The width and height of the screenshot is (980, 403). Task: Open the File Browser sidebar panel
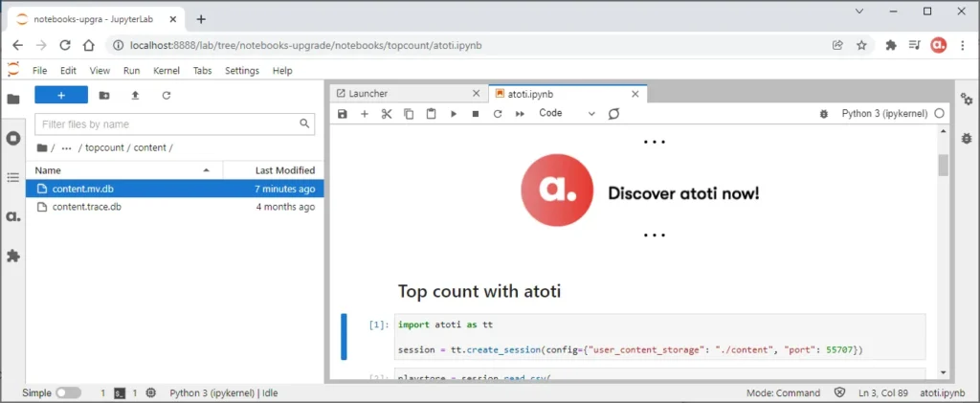point(13,99)
